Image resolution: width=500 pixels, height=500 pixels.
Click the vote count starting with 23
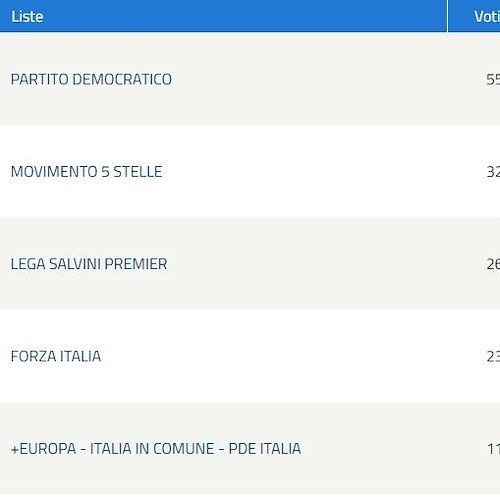pyautogui.click(x=493, y=356)
